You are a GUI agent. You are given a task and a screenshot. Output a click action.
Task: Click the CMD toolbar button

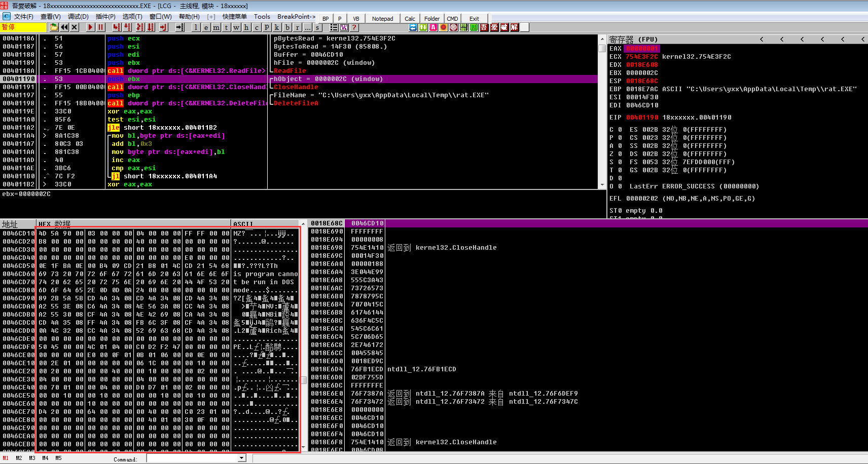(x=452, y=19)
